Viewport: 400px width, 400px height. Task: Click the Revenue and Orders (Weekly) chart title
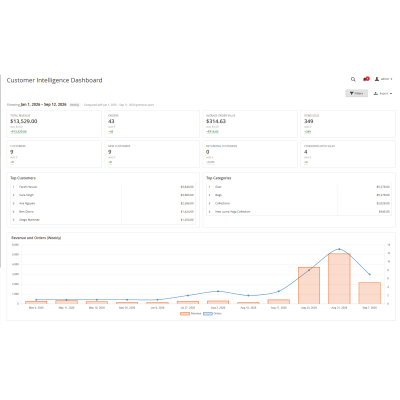[36, 238]
